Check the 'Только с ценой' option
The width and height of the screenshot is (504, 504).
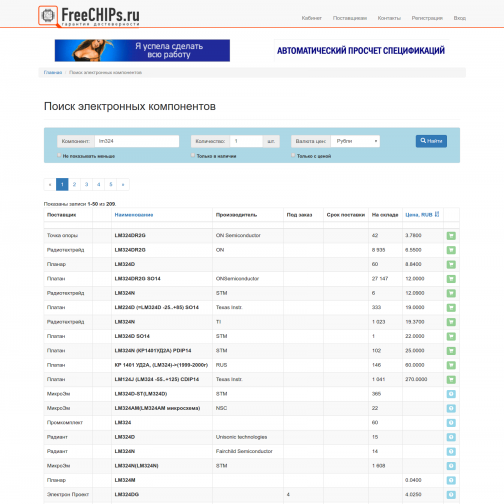click(293, 155)
